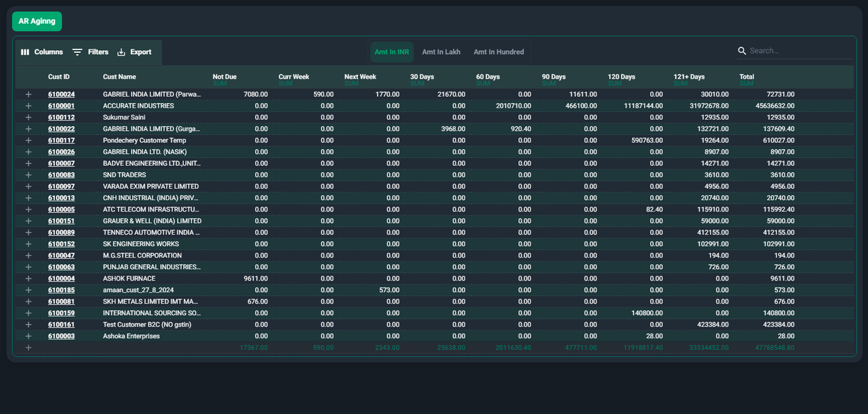Expand row for Sukumar Saini
The height and width of the screenshot is (414, 868).
coord(28,117)
